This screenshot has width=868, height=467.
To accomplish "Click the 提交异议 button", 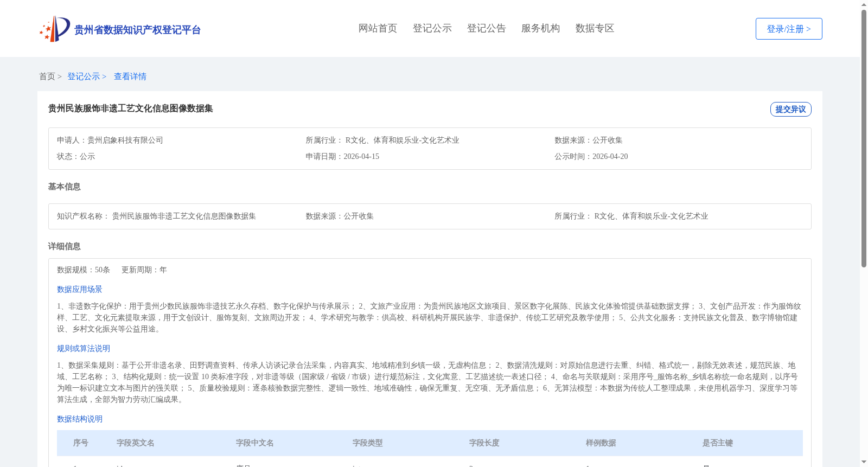I will pos(790,109).
